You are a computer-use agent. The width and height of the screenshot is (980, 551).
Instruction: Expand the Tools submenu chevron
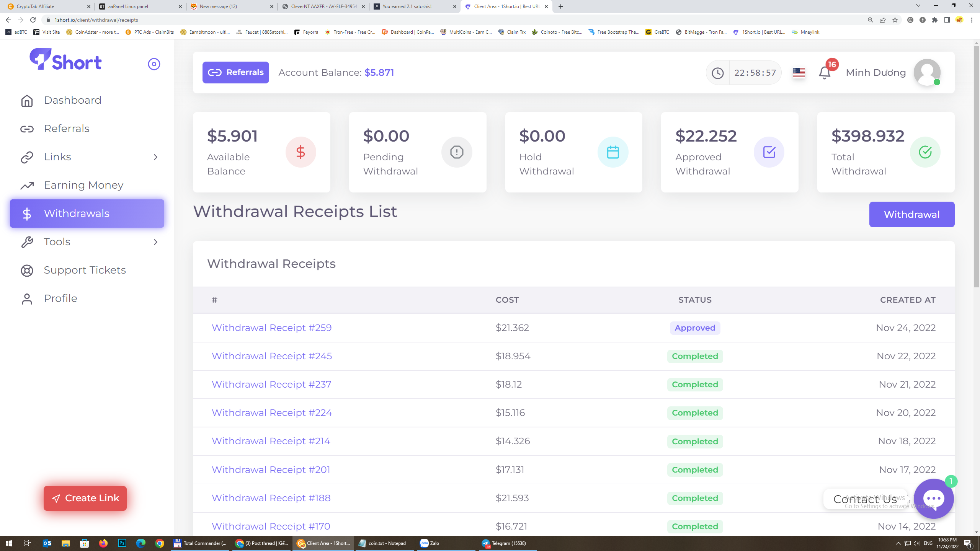pyautogui.click(x=155, y=242)
